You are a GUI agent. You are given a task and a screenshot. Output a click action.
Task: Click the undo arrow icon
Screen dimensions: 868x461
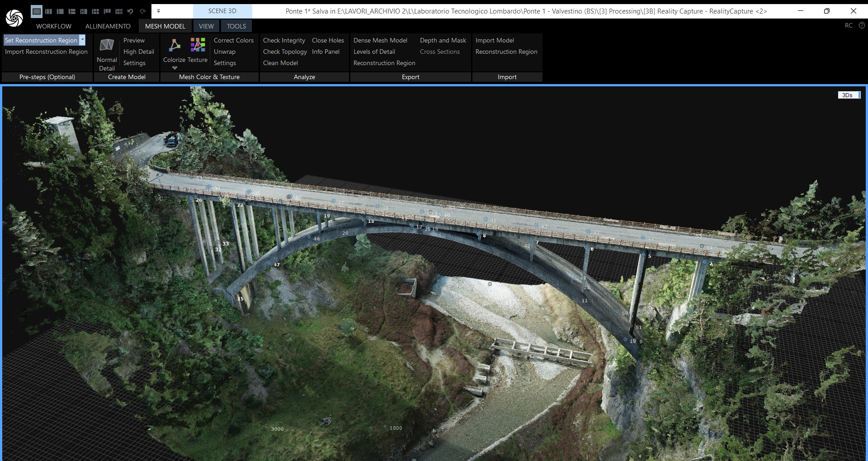click(130, 11)
